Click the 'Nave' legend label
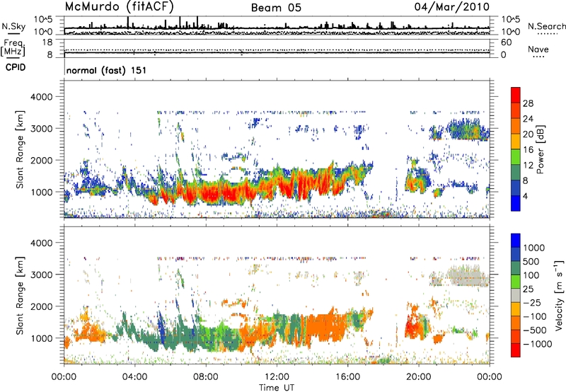 click(x=538, y=49)
